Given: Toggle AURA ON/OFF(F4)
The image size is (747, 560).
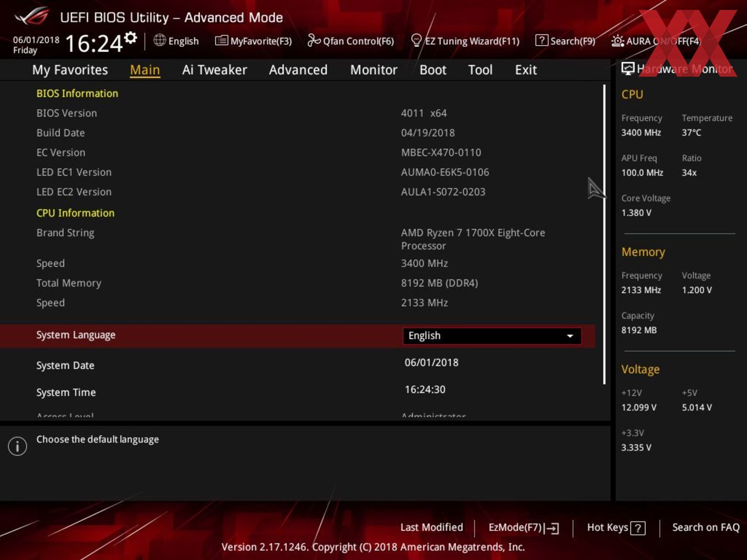Looking at the screenshot, I should 656,41.
